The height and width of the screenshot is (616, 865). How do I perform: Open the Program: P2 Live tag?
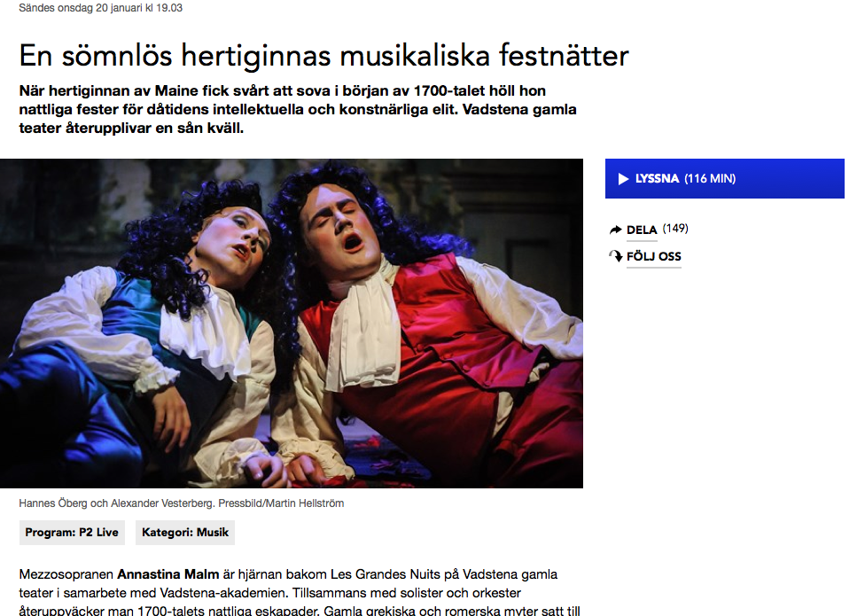(72, 532)
